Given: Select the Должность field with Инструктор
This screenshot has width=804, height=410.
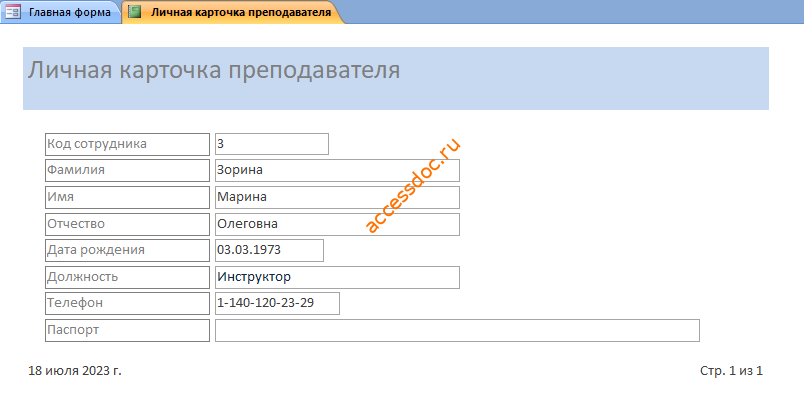Looking at the screenshot, I should point(337,277).
